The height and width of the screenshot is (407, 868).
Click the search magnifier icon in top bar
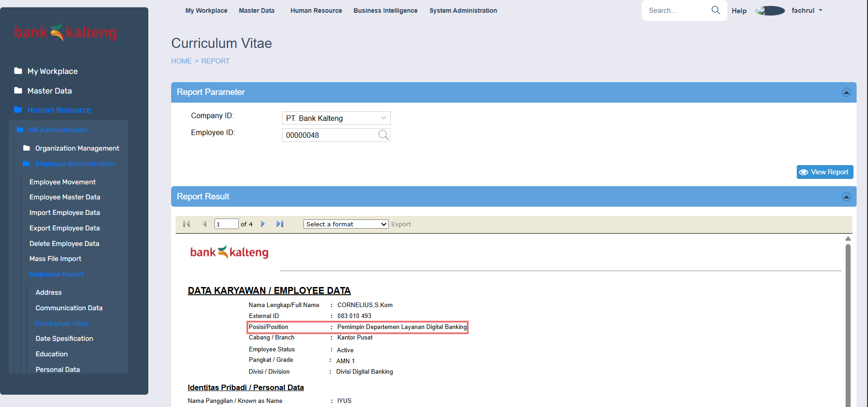click(x=716, y=10)
